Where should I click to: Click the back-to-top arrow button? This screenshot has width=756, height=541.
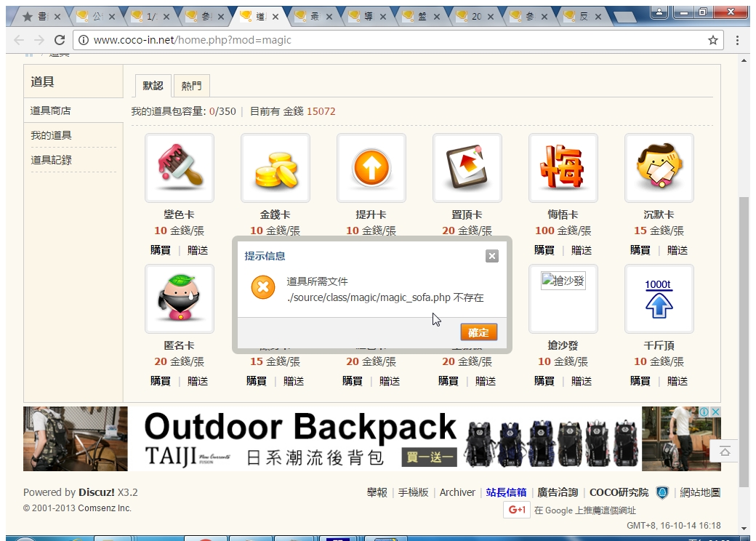(725, 451)
